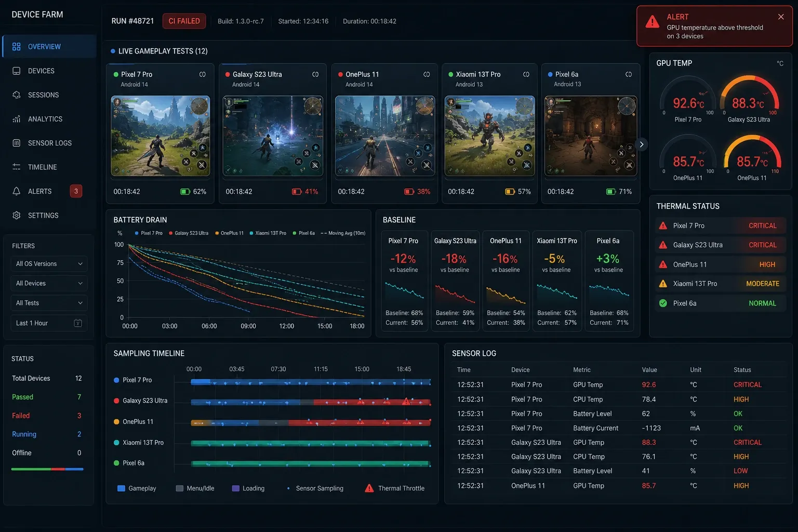Screen dimensions: 798x532
Task: Click the calendar icon in Last 1 Hour field
Action: [78, 323]
